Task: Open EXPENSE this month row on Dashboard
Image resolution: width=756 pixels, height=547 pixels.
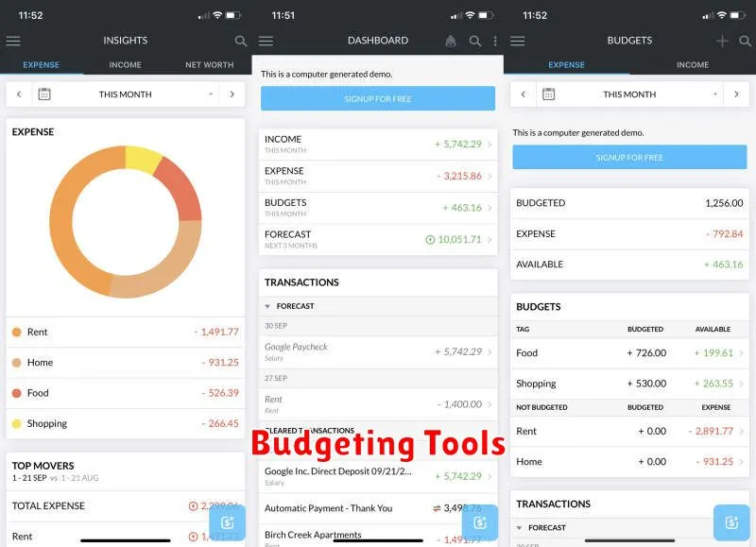Action: (378, 176)
